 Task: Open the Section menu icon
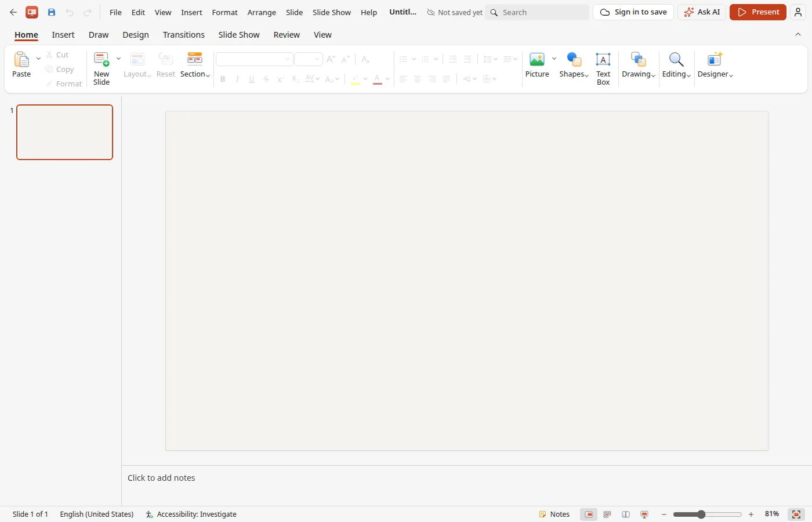195,59
